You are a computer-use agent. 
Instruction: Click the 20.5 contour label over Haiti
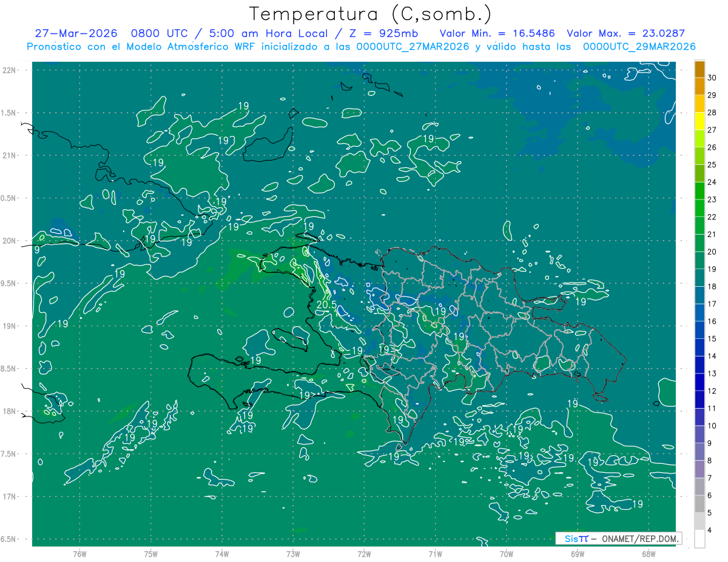click(326, 305)
